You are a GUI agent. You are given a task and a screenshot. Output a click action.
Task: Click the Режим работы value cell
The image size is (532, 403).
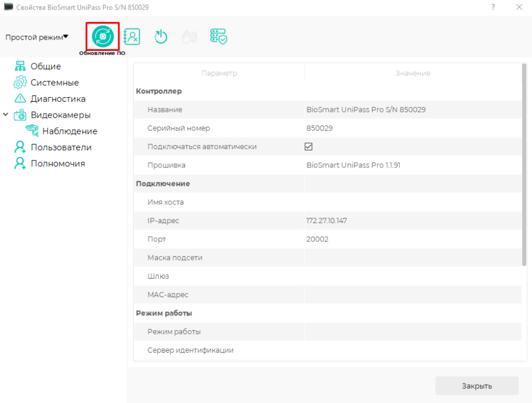pos(413,331)
